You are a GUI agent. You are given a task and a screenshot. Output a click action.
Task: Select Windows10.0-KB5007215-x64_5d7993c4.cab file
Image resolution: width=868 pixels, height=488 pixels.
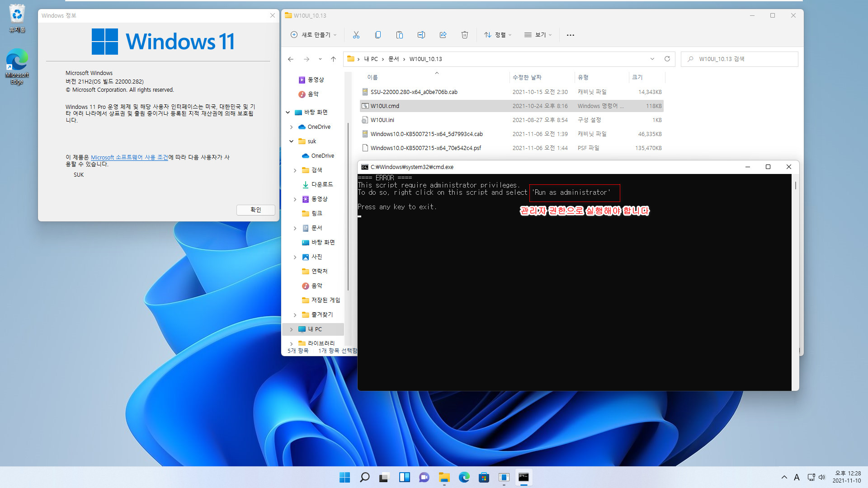pyautogui.click(x=512, y=134)
